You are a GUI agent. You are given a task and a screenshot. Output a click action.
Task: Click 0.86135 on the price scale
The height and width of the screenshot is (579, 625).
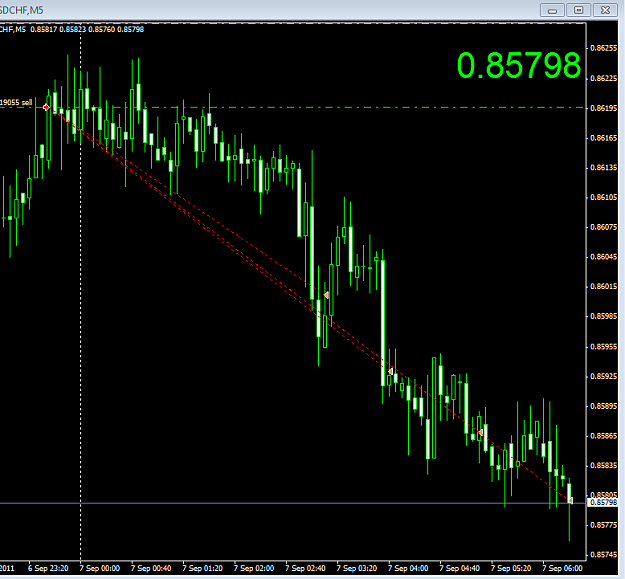(603, 167)
